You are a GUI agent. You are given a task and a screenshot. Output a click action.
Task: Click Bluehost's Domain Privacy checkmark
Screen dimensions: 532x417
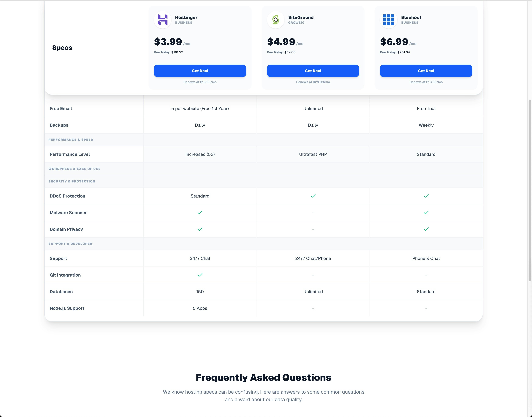(426, 229)
